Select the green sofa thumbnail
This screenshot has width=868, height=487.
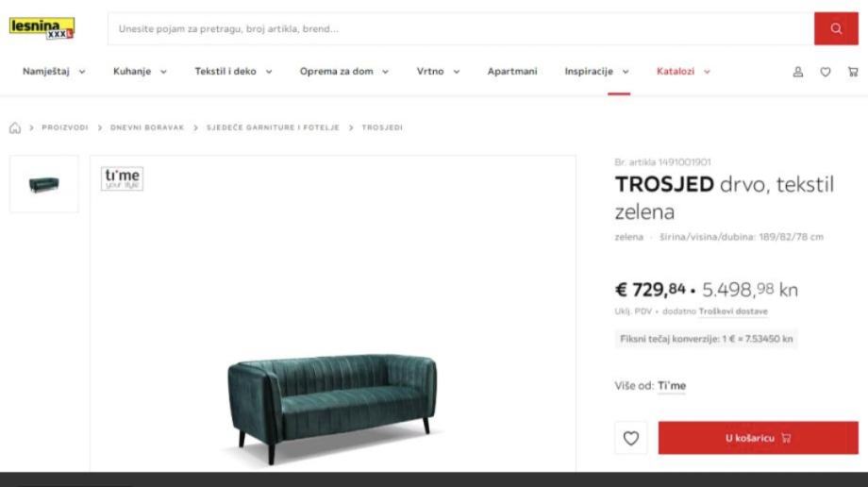click(x=43, y=184)
